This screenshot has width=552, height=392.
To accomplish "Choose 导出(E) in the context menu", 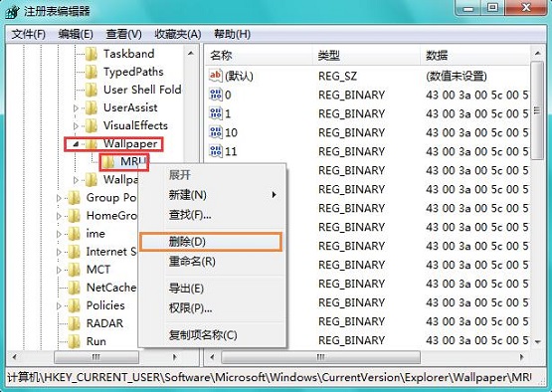I will click(212, 289).
